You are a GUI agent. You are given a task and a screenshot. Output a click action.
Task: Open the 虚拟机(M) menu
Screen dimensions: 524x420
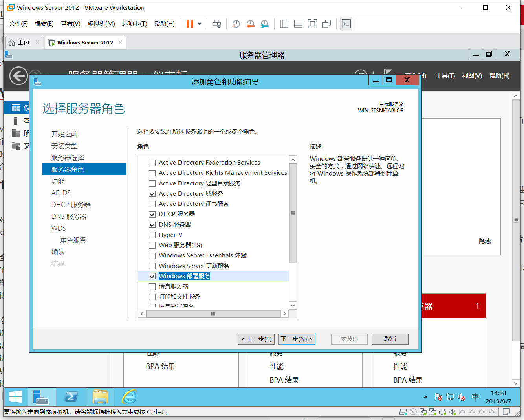pyautogui.click(x=101, y=23)
